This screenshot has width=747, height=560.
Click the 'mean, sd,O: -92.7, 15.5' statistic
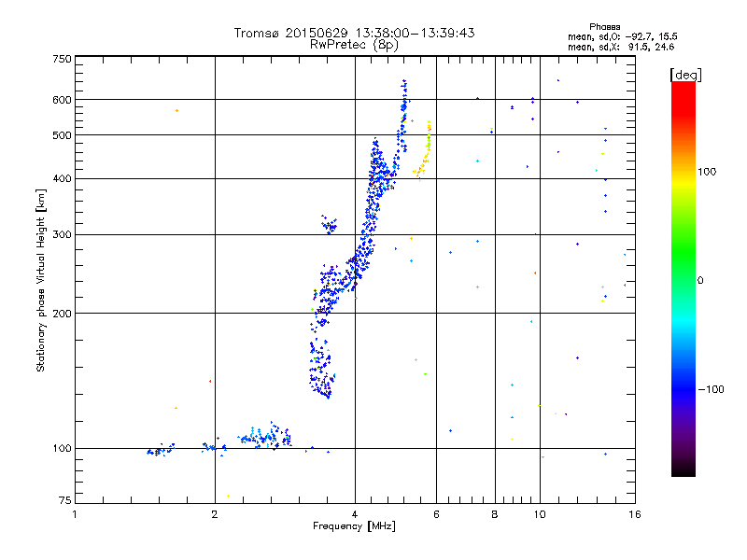coord(622,36)
